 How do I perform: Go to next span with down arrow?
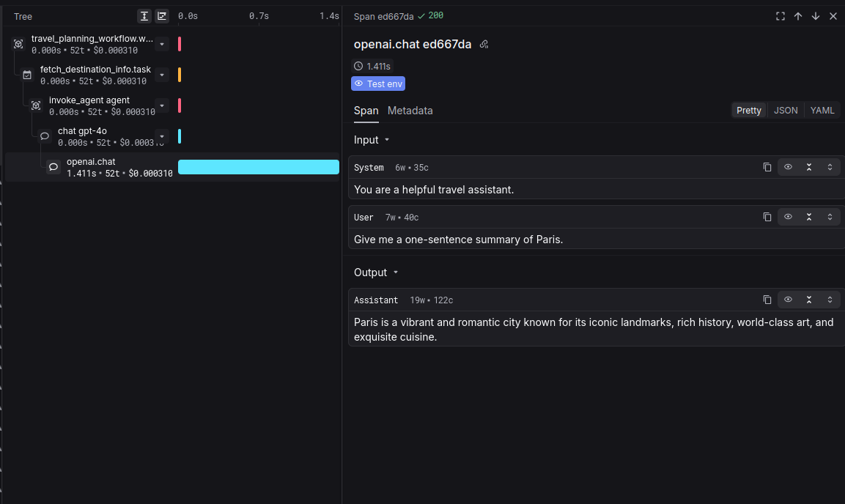coord(816,16)
